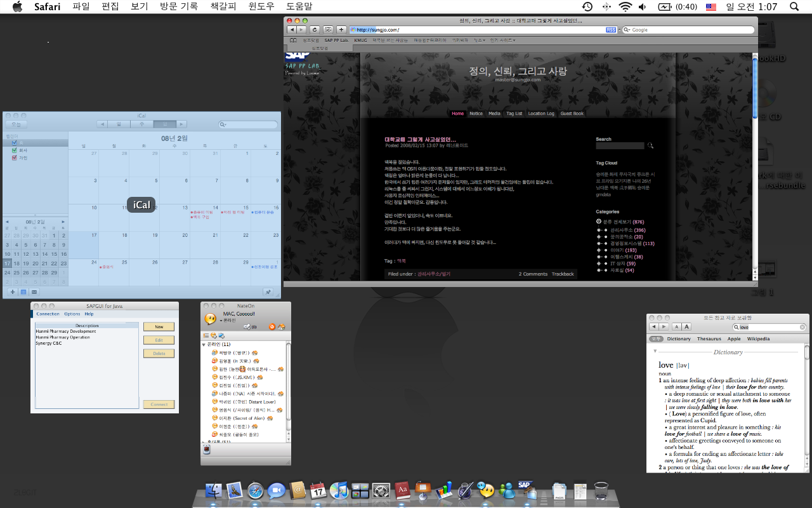Image resolution: width=812 pixels, height=508 pixels.
Task: Launch Mail with the eagle stamp icon
Action: pos(235,491)
